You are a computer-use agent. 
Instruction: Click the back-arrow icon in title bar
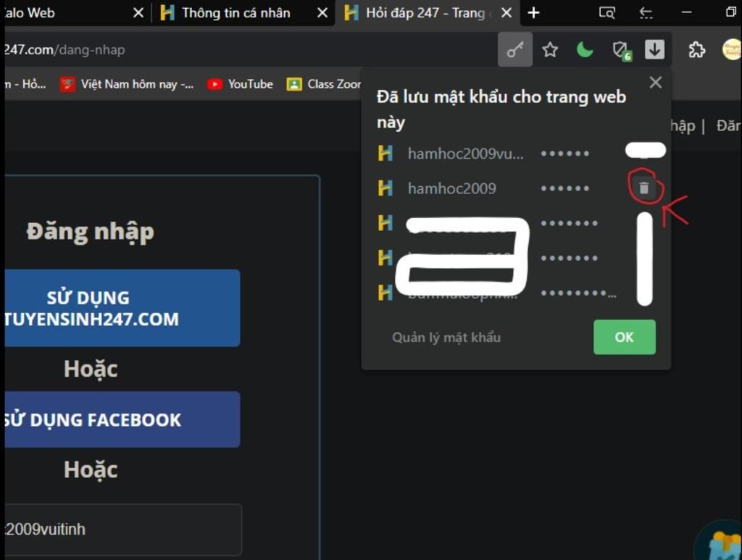(646, 13)
